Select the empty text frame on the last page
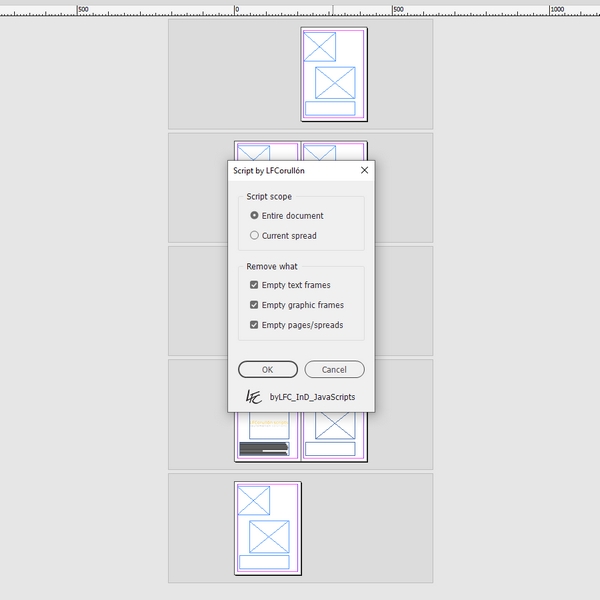 click(264, 562)
